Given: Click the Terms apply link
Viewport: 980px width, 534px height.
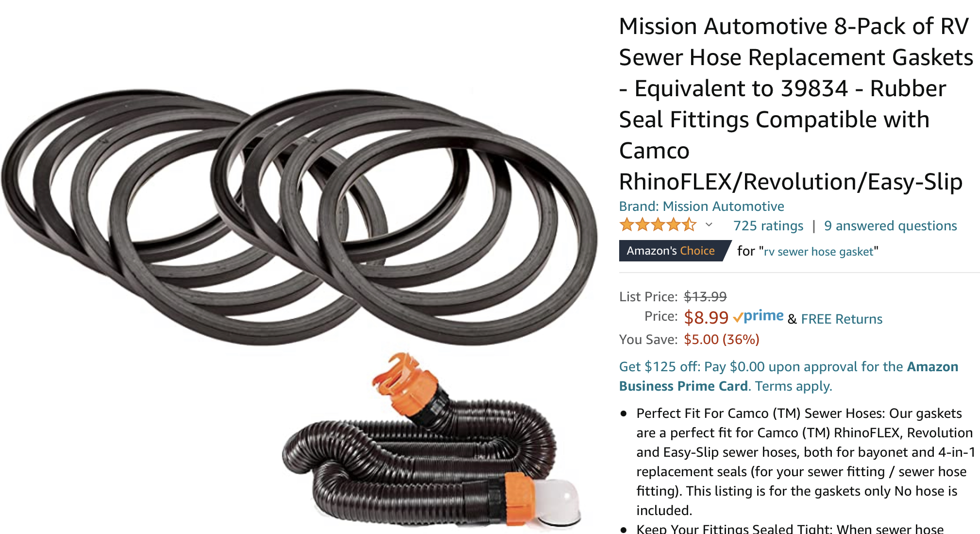Looking at the screenshot, I should (x=794, y=386).
